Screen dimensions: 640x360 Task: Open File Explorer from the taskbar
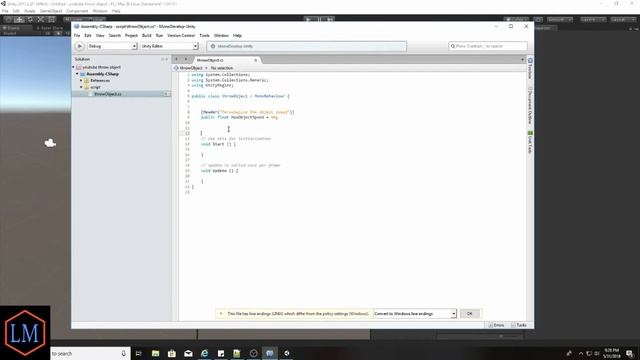point(156,353)
